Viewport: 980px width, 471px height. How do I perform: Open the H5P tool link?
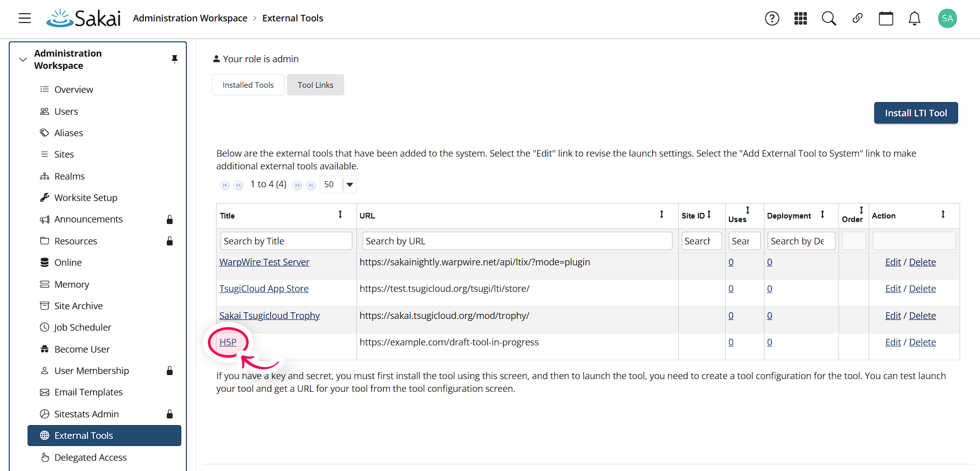[228, 342]
